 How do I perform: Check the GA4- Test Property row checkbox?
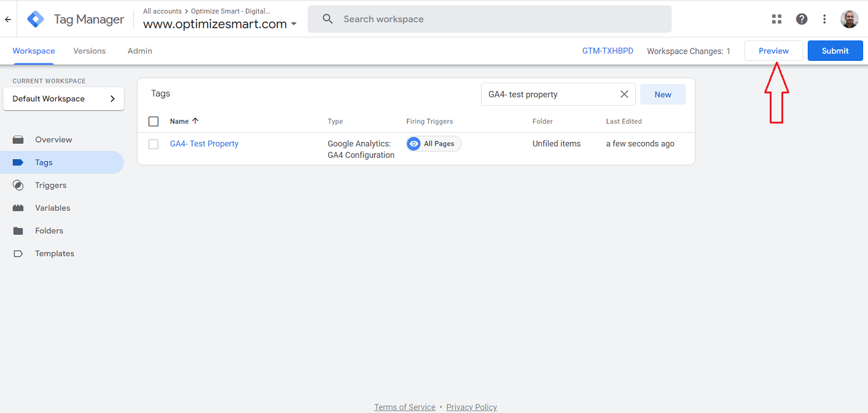154,144
